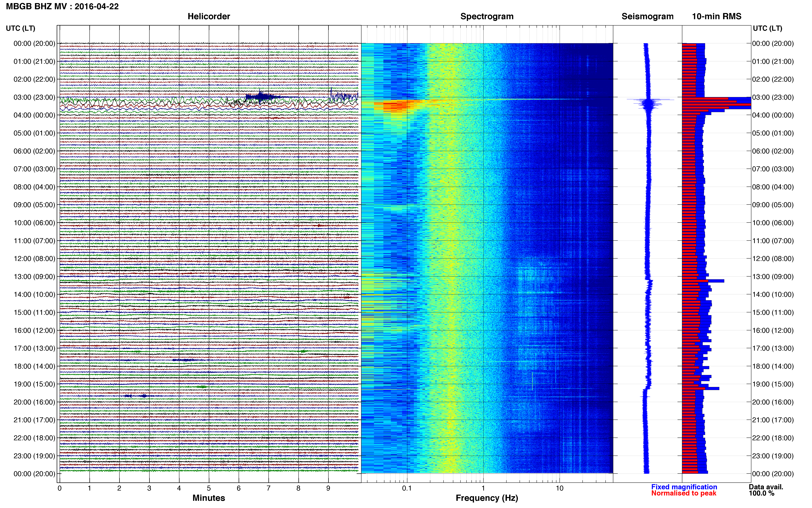Click the "0" tick on the Minutes axis
812x508 pixels.
pyautogui.click(x=59, y=488)
